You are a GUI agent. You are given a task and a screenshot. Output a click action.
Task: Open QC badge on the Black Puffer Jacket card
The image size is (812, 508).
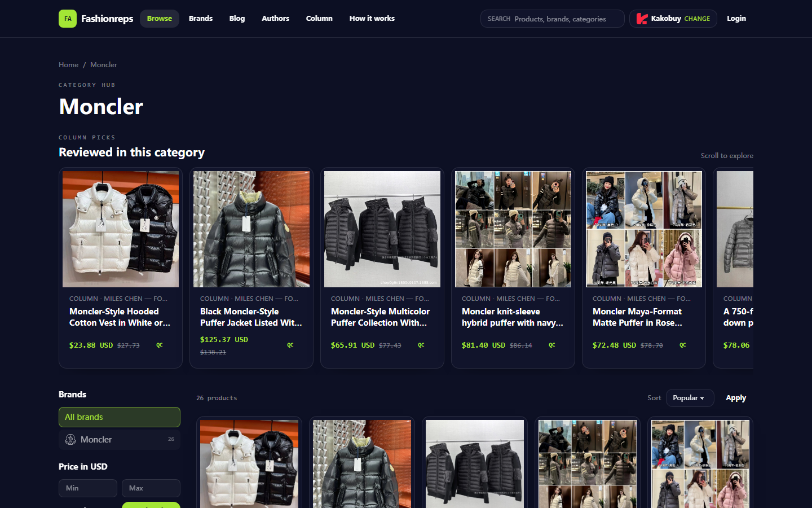point(290,345)
